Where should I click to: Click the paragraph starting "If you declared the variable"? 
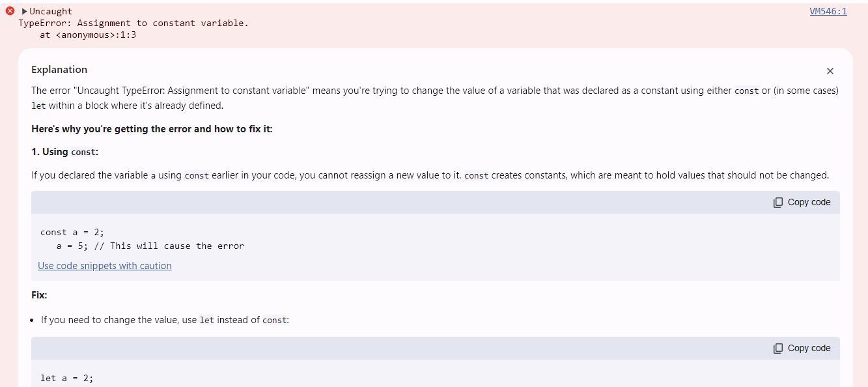coord(430,175)
